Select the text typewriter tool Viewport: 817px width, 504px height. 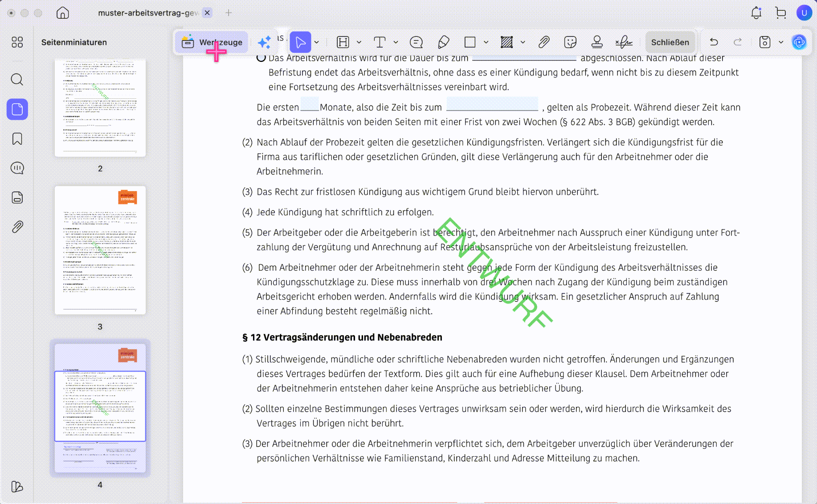[x=380, y=42]
